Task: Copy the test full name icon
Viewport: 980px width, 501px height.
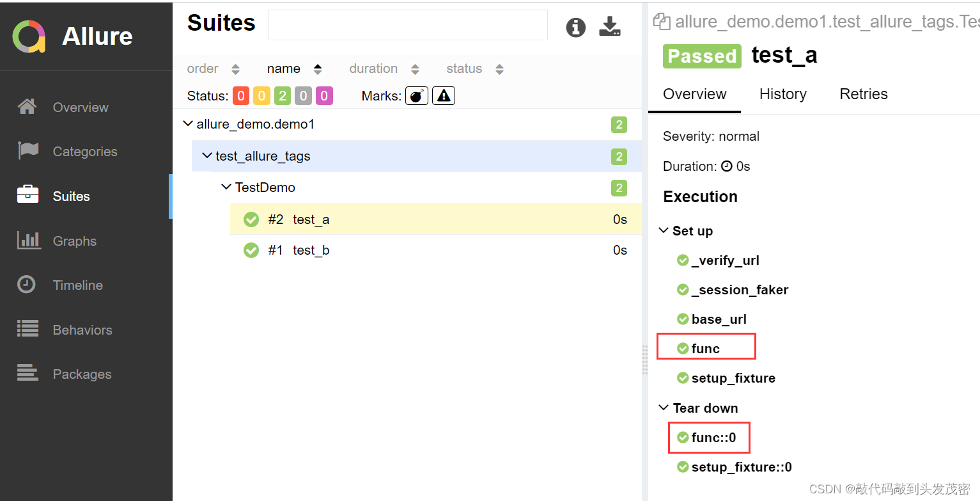Action: pyautogui.click(x=661, y=21)
